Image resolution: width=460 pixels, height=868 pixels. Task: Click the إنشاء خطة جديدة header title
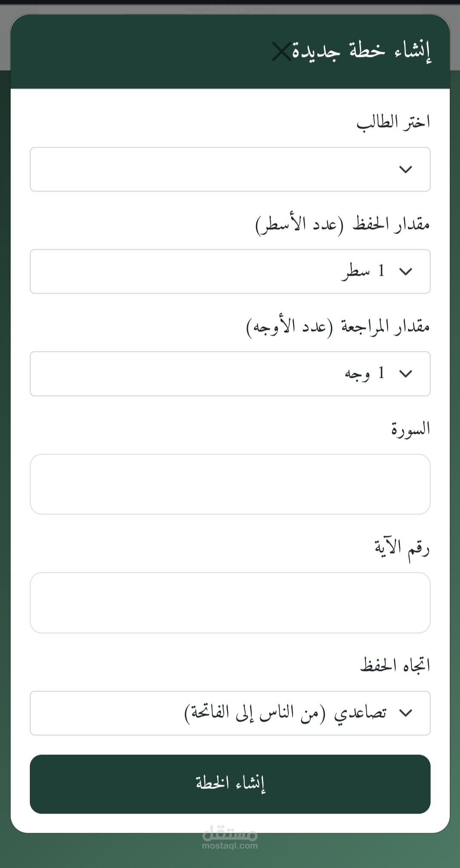[361, 51]
